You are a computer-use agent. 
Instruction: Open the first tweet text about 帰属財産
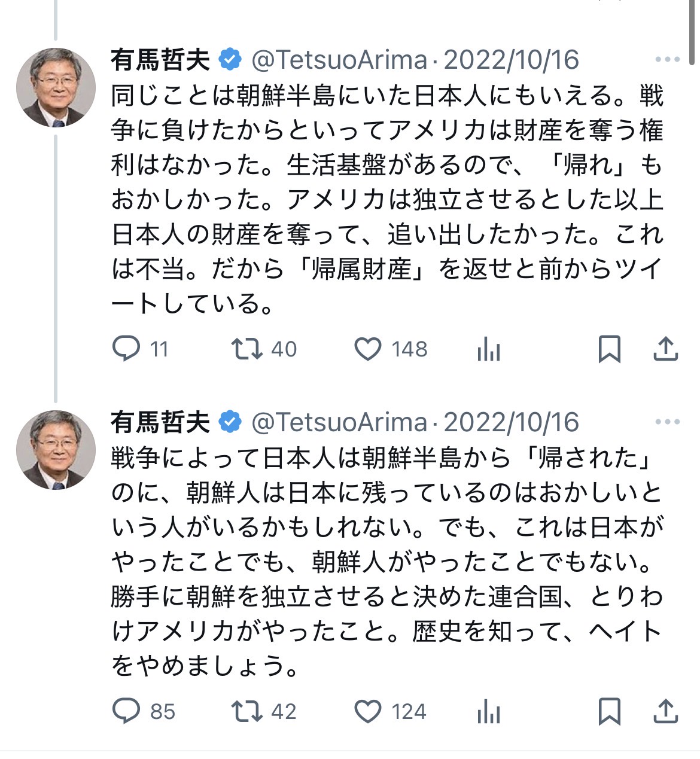click(388, 199)
